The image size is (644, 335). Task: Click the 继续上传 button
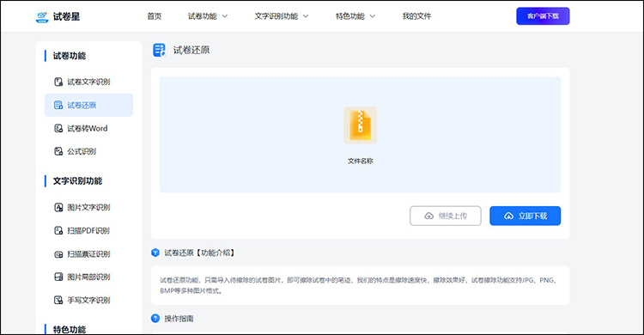pyautogui.click(x=445, y=216)
